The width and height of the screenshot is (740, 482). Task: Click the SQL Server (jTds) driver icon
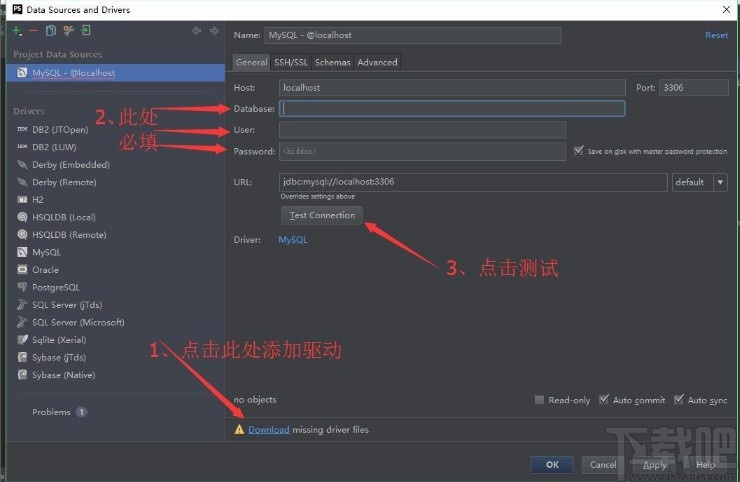pos(22,304)
